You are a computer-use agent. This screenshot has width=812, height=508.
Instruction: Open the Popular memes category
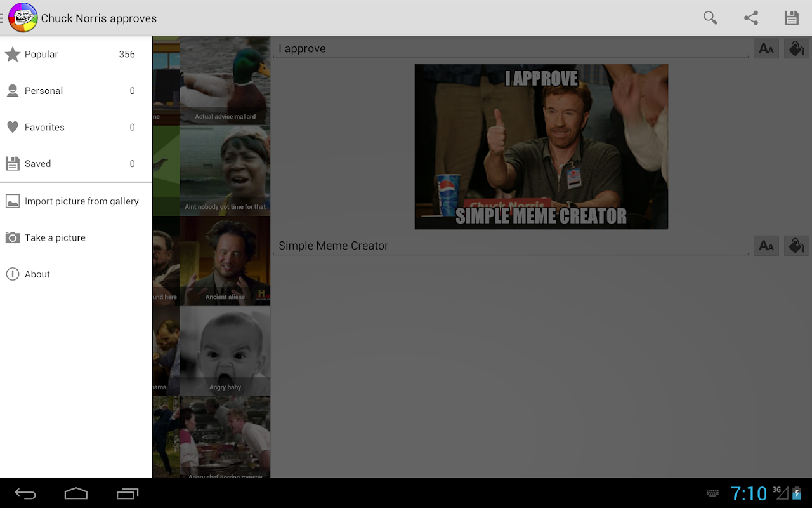(76, 55)
